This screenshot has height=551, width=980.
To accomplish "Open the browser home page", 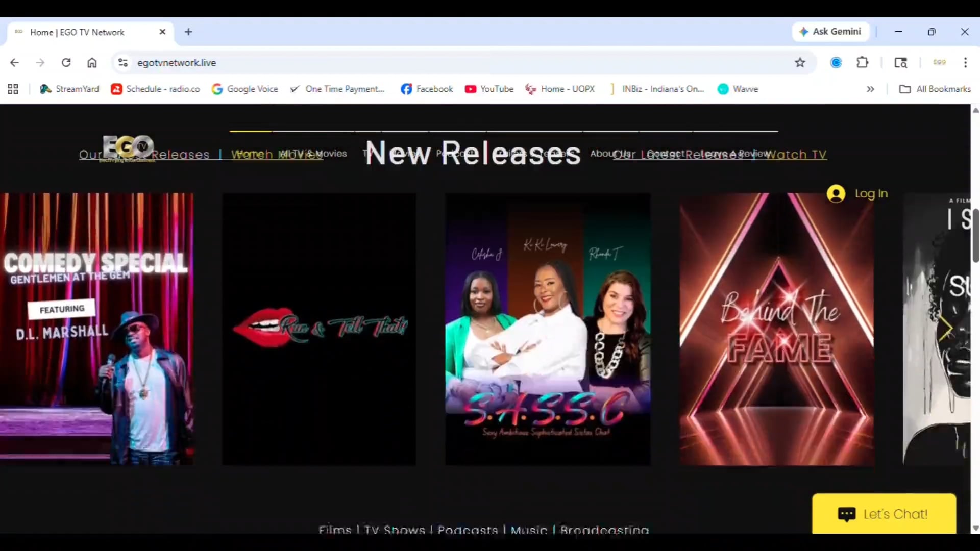I will [92, 62].
